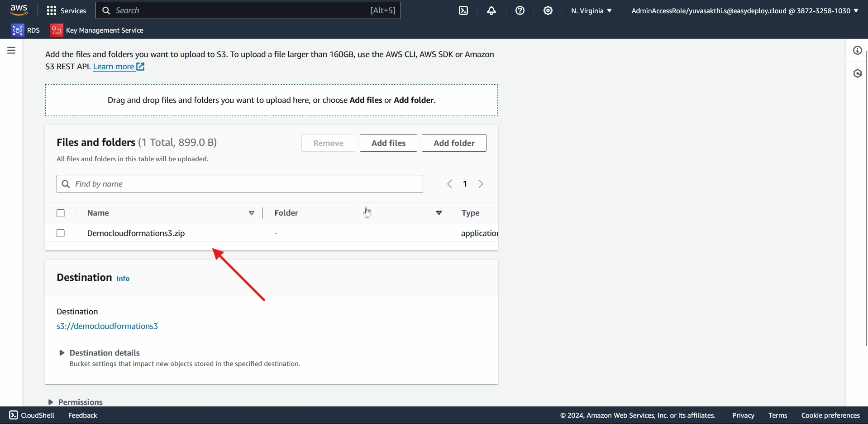Open the N. Virginia region dropdown

tap(591, 10)
